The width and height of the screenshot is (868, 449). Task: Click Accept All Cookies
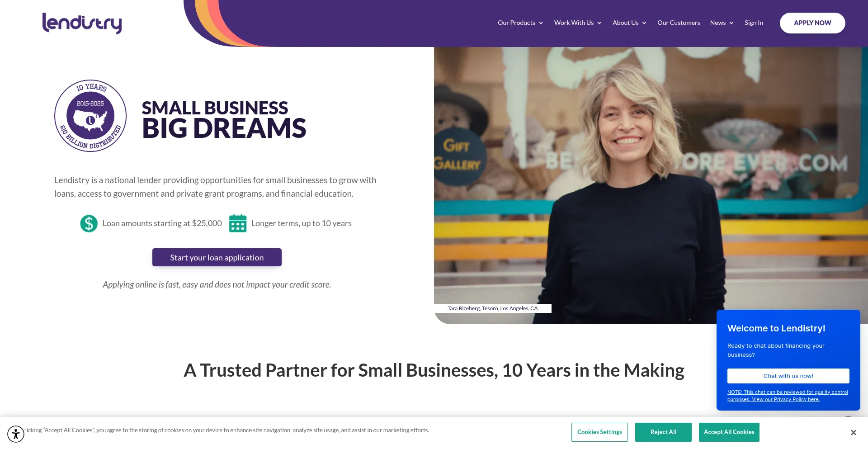pyautogui.click(x=729, y=432)
